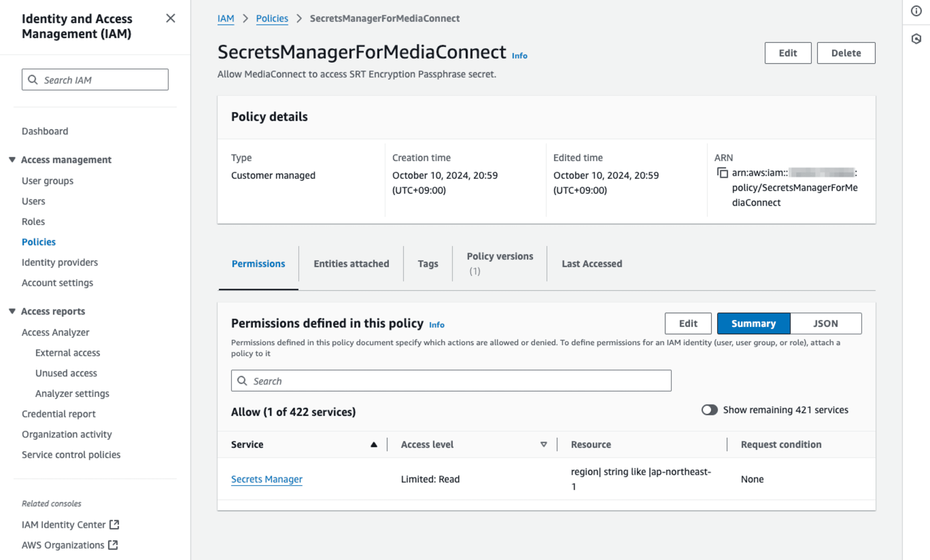Delete the SecretsManagerForMediaConnect policy
This screenshot has width=930, height=560.
click(846, 53)
